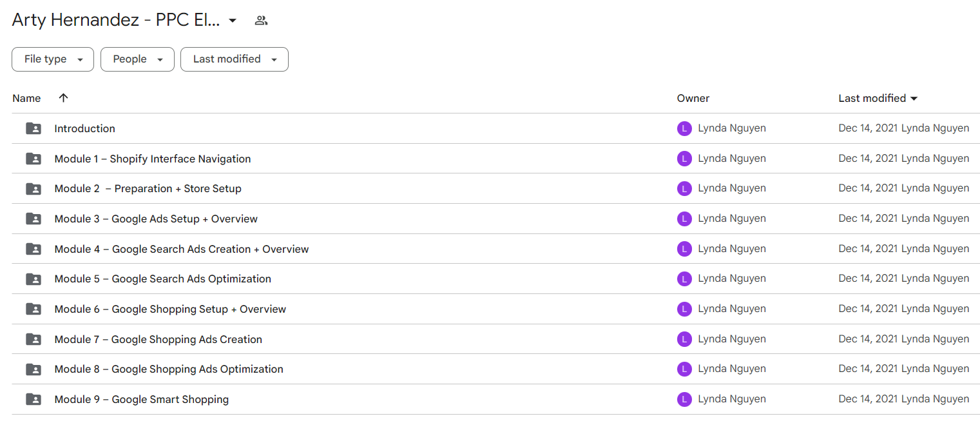Select Module 2 – Preparation + Store Setup
This screenshot has width=980, height=423.
pyautogui.click(x=148, y=189)
